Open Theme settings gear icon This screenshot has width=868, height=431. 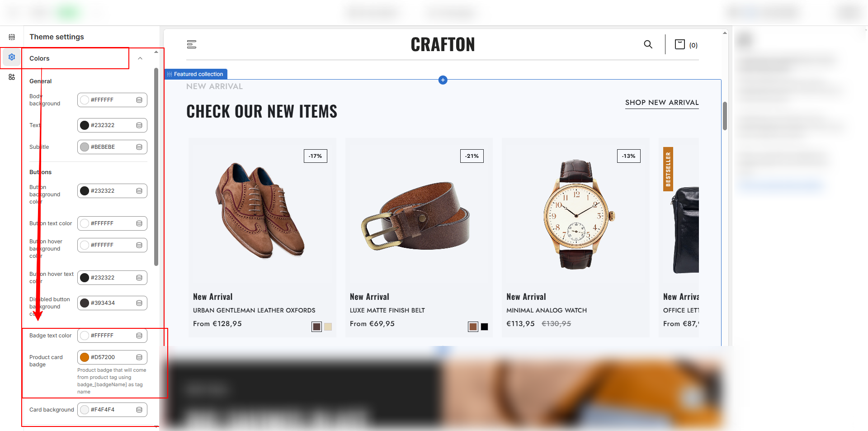pos(12,57)
